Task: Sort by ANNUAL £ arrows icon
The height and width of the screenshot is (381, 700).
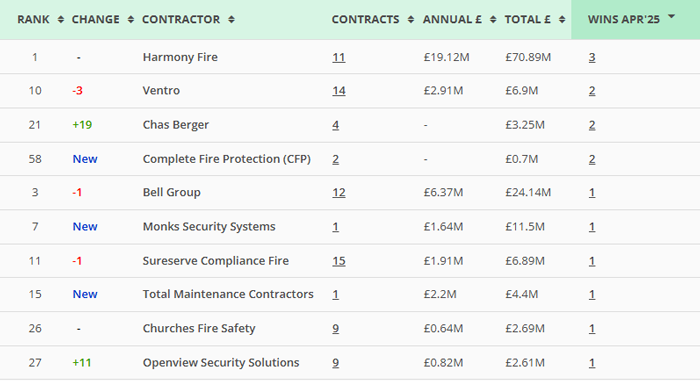Action: [493, 20]
